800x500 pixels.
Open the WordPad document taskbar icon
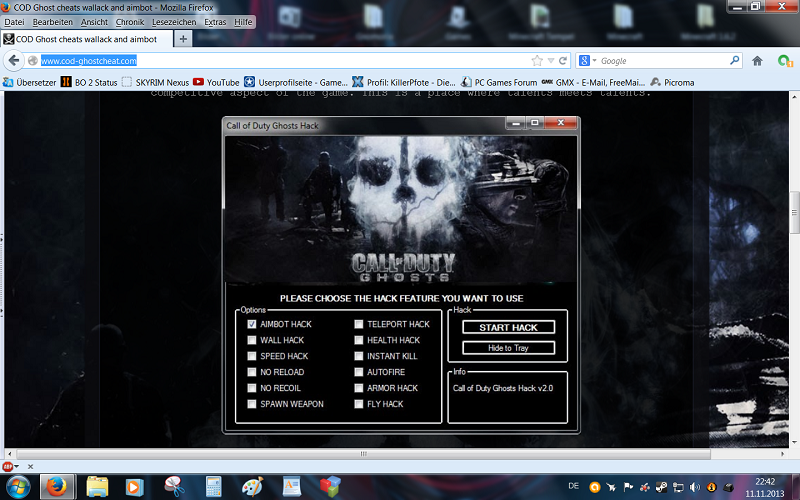pos(291,487)
